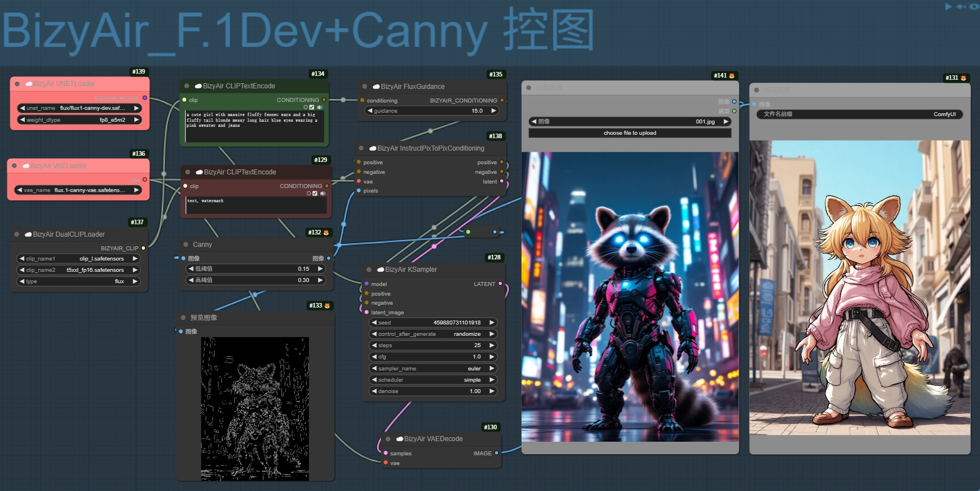Click the raccoon robot input image
Screen dimensions: 980x491
[x=630, y=297]
